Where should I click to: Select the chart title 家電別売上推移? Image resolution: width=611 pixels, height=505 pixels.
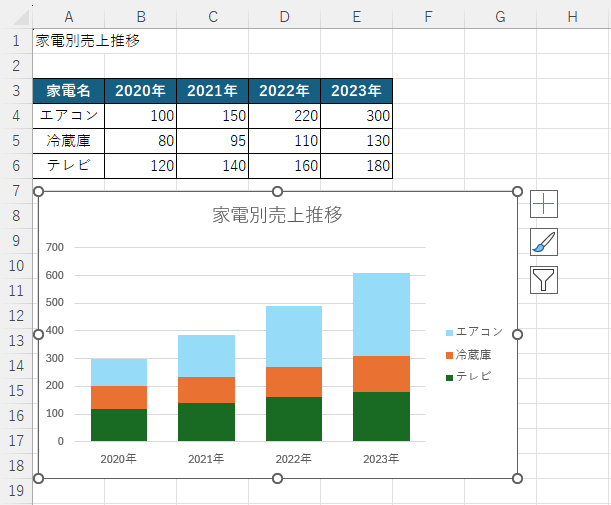pos(277,214)
